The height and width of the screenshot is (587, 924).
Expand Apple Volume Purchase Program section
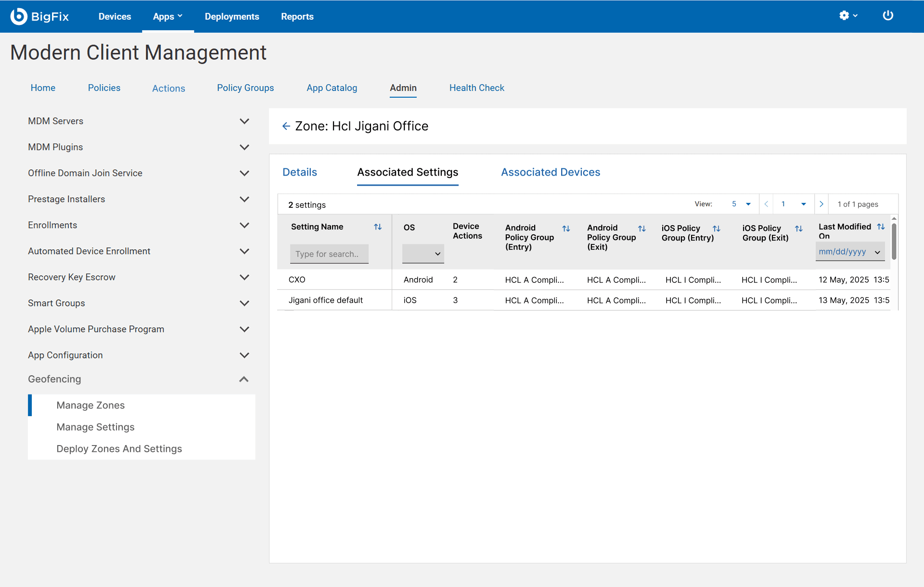(x=244, y=329)
